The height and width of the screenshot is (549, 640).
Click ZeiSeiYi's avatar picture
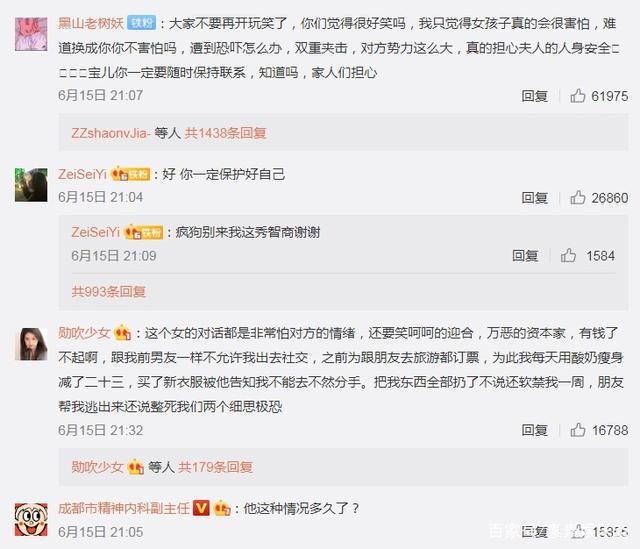point(31,185)
